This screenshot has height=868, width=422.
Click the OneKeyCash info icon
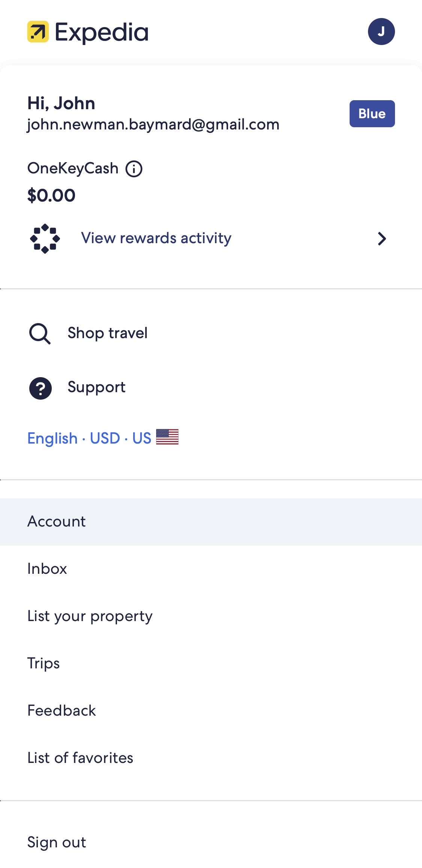(x=134, y=168)
